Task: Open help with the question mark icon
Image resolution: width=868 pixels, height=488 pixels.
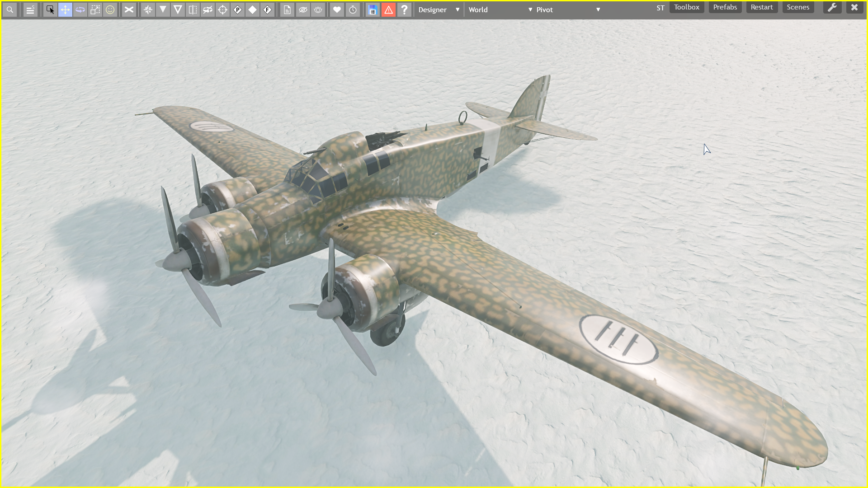Action: [x=404, y=9]
